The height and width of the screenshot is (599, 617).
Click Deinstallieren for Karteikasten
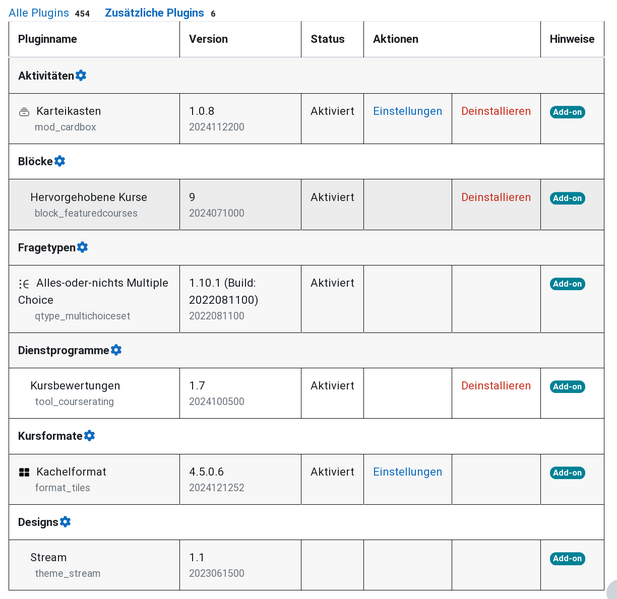[x=496, y=111]
